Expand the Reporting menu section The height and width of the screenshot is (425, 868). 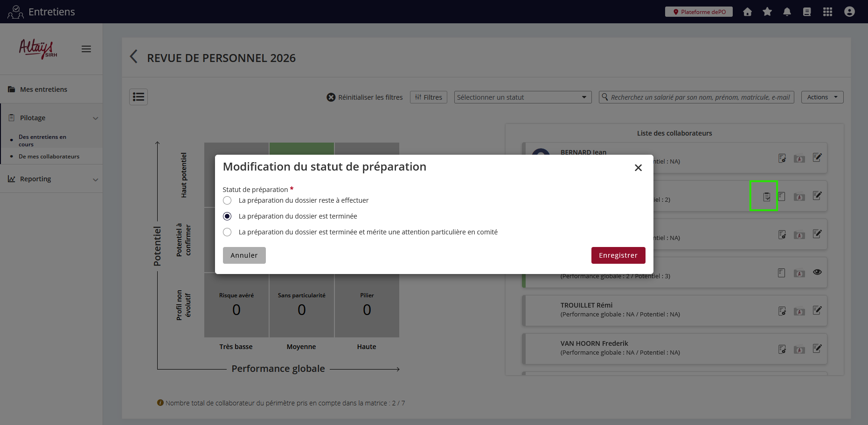point(51,179)
